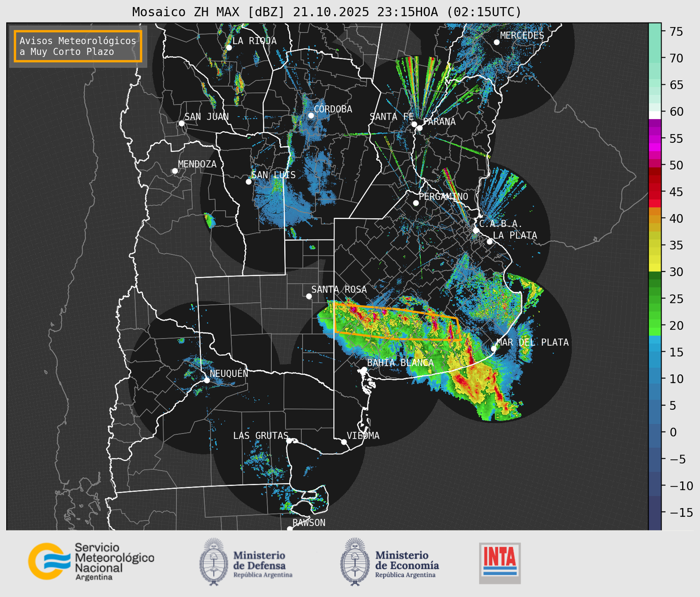This screenshot has height=597, width=700.
Task: Click the Ministerio de Defensa emblem
Action: 214,562
